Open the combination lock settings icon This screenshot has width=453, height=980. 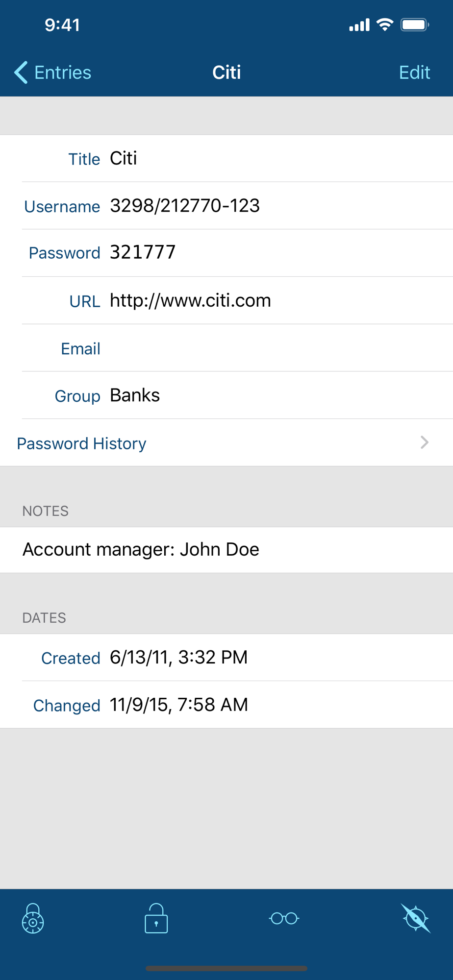tap(33, 918)
